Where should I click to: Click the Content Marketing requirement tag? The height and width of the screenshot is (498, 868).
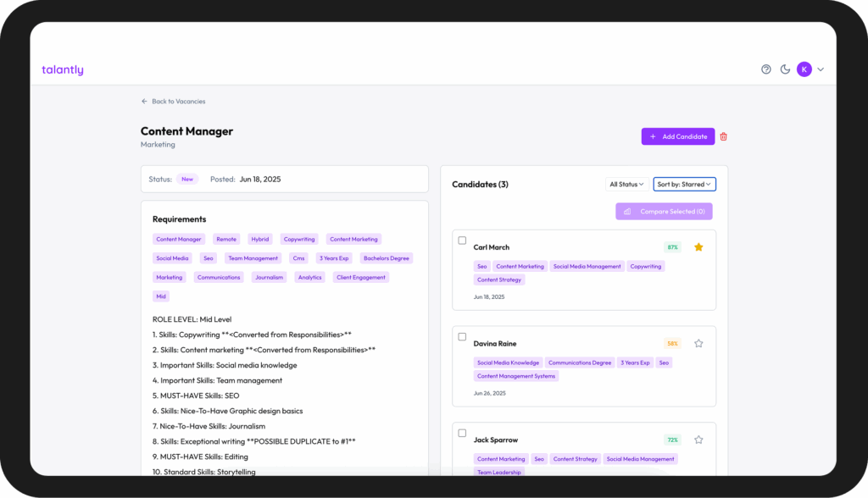[353, 239]
